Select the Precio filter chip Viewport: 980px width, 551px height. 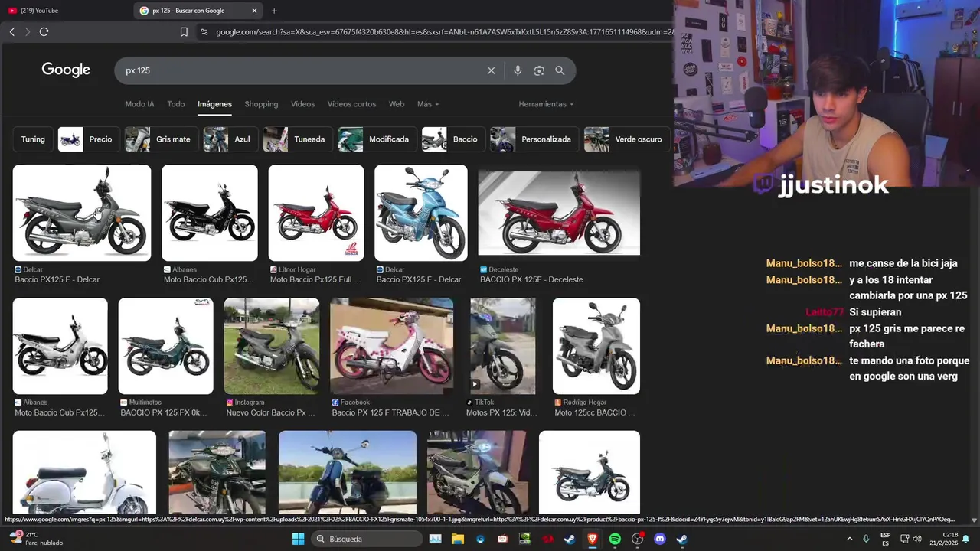coord(89,139)
